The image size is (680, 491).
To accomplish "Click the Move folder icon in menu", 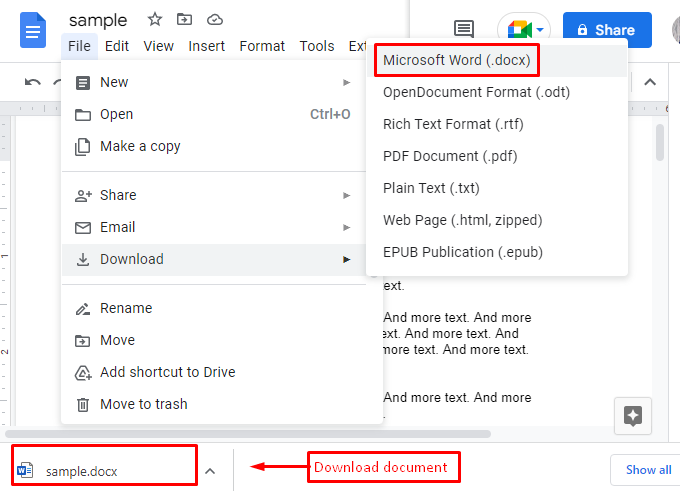I will pos(83,341).
